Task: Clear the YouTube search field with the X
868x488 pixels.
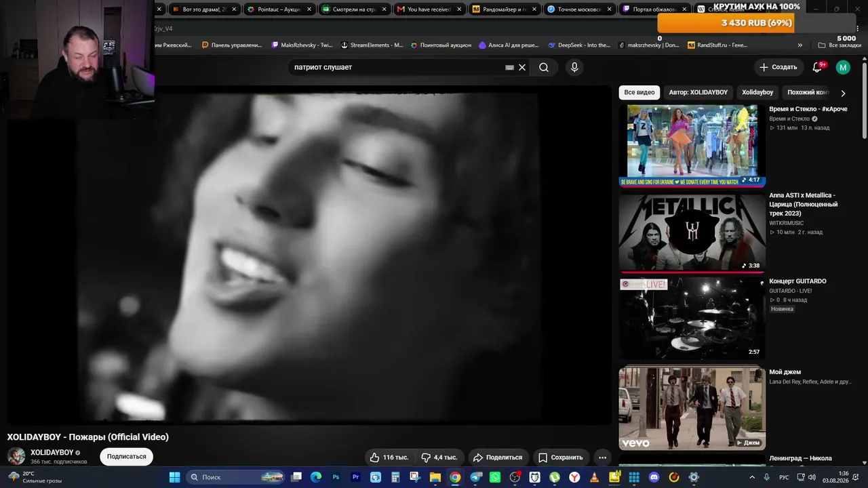Action: coord(522,67)
